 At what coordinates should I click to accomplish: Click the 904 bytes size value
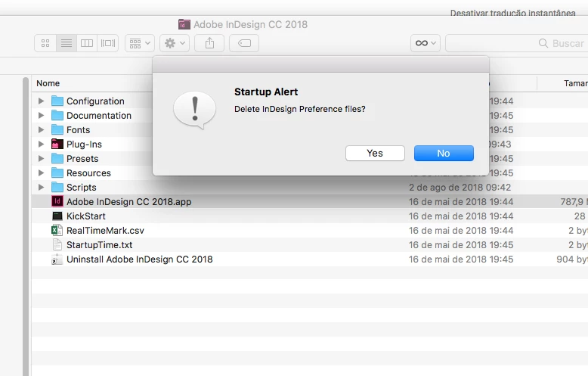click(572, 259)
